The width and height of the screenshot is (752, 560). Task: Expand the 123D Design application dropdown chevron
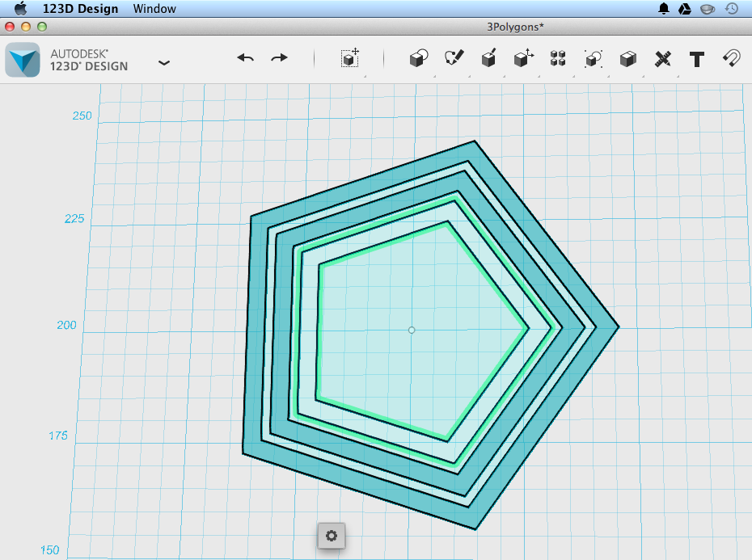tap(164, 63)
